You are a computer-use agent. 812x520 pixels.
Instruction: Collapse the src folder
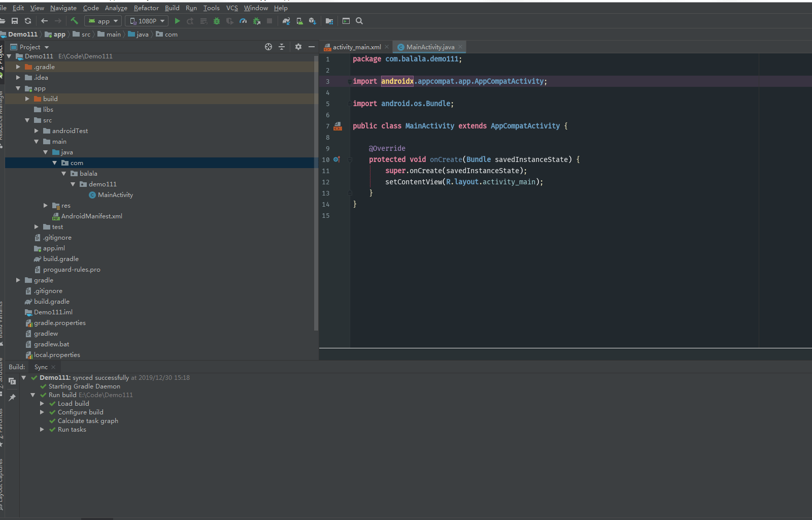(27, 120)
